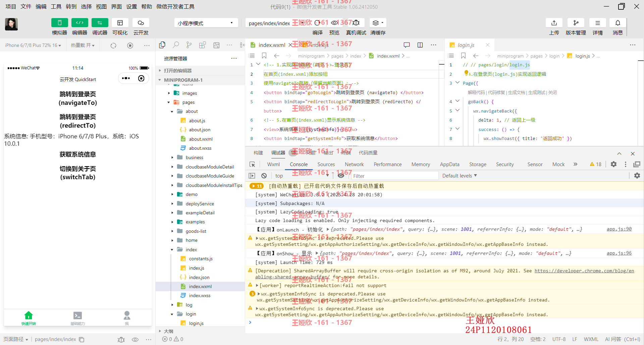This screenshot has width=644, height=345.
Task: Split the editor layout
Action: coord(420,45)
